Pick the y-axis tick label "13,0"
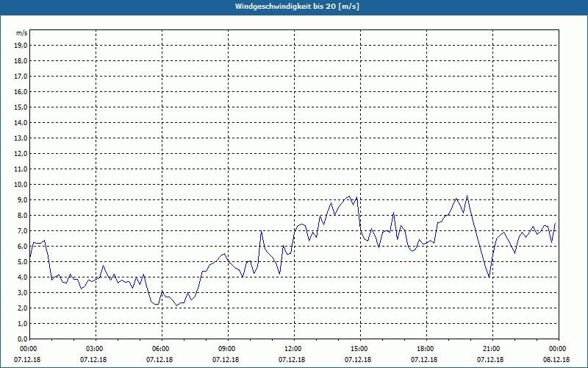The width and height of the screenshot is (588, 368). coord(21,138)
